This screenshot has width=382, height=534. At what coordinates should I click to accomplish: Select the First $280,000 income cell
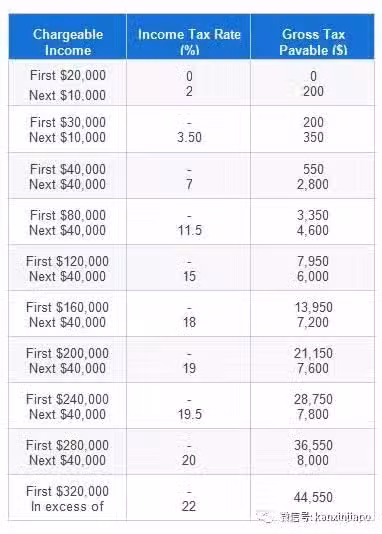pos(67,445)
